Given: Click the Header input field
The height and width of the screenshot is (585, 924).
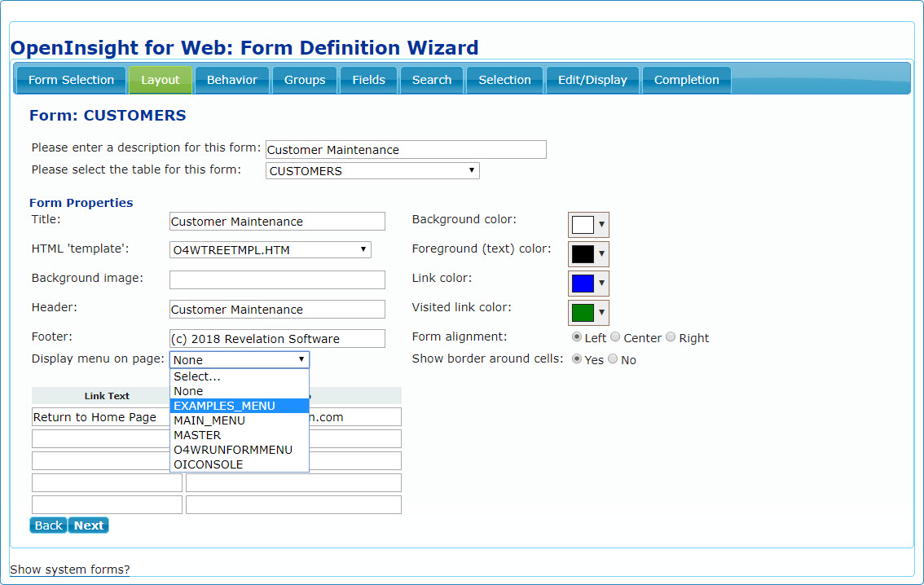Looking at the screenshot, I should [277, 310].
